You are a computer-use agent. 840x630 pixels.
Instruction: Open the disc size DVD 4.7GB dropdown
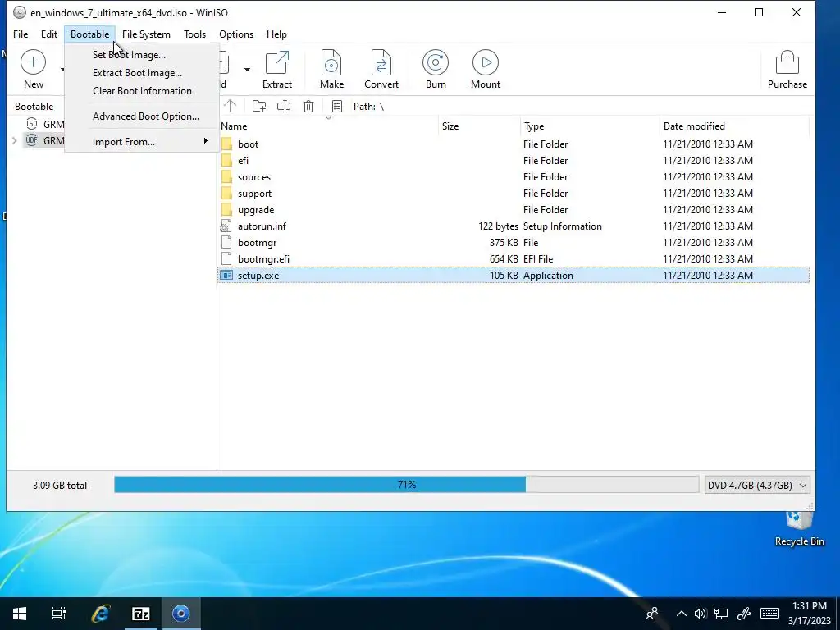[757, 486]
